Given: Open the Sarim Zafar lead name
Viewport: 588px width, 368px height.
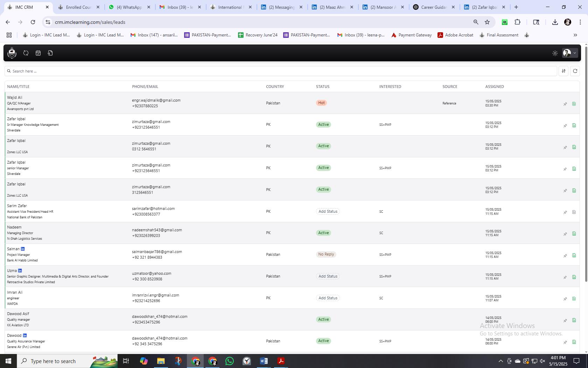Looking at the screenshot, I should [17, 206].
